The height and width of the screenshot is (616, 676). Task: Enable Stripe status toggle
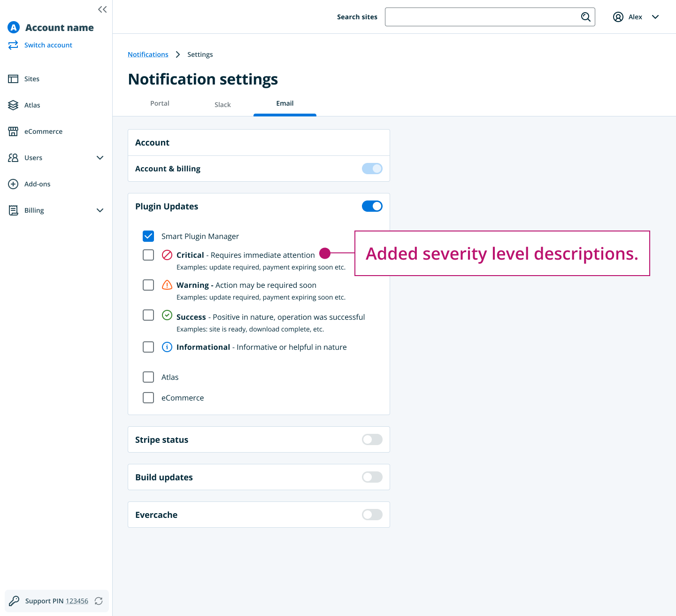pyautogui.click(x=372, y=439)
